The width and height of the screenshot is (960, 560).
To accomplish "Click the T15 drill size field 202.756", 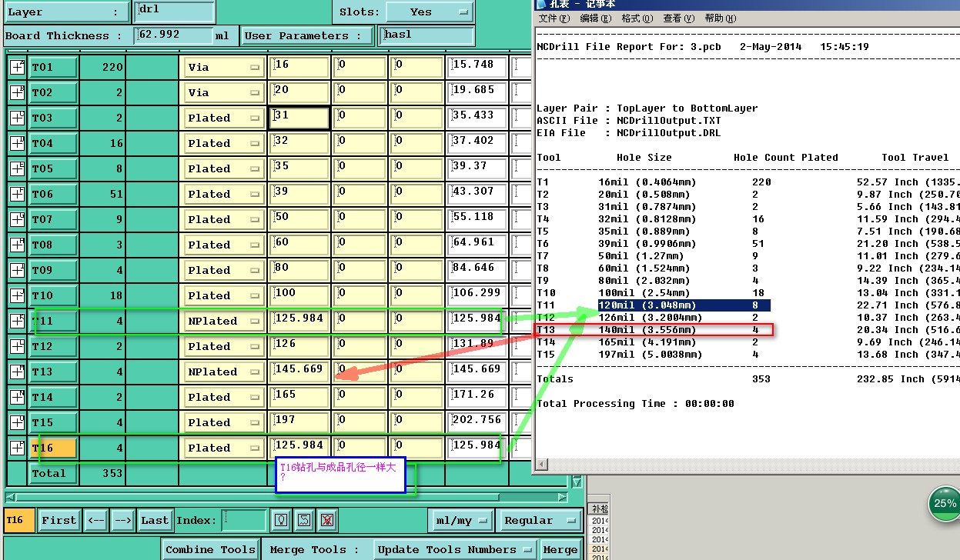I will (478, 423).
